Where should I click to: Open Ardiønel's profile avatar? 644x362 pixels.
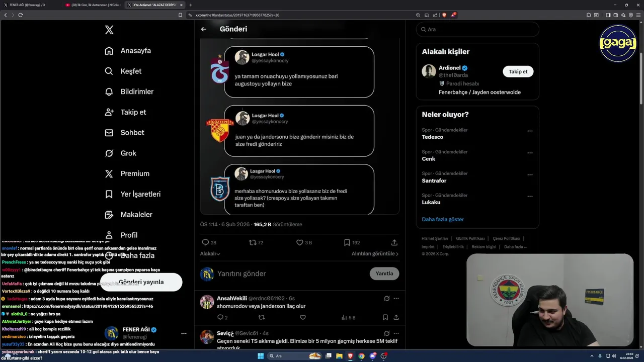[x=429, y=71]
